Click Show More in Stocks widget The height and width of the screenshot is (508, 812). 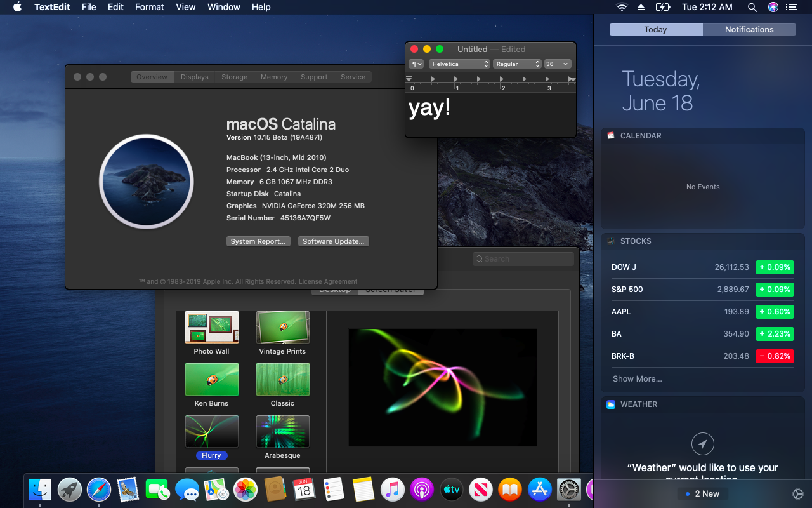tap(638, 378)
